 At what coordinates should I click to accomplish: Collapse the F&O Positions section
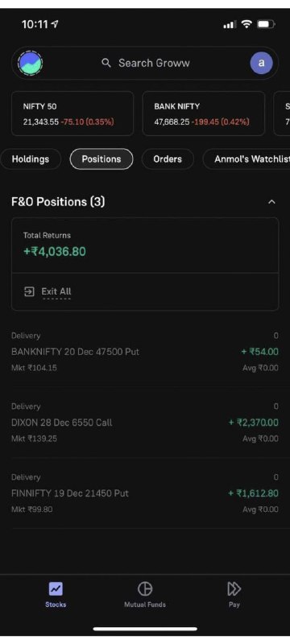[x=271, y=202]
